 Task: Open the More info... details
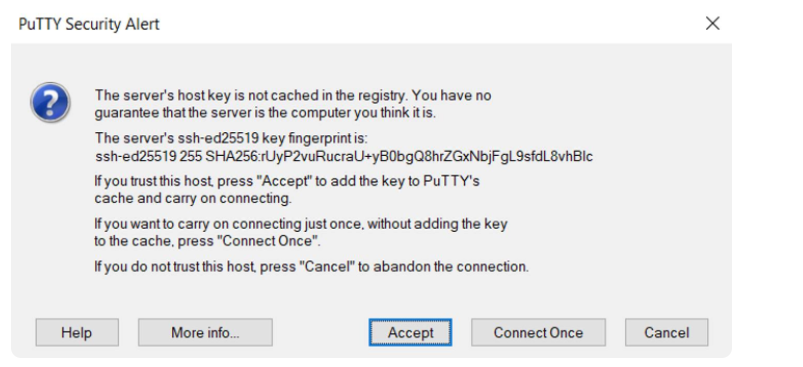(205, 333)
